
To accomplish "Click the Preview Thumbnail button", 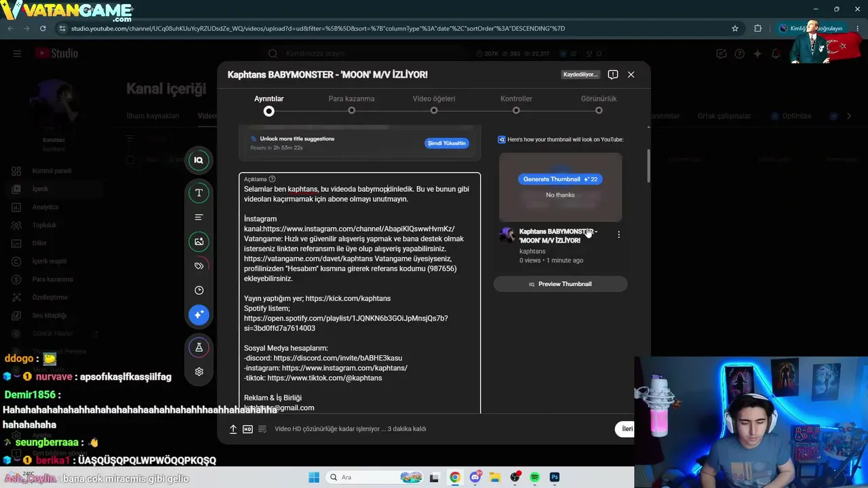I will 560,284.
